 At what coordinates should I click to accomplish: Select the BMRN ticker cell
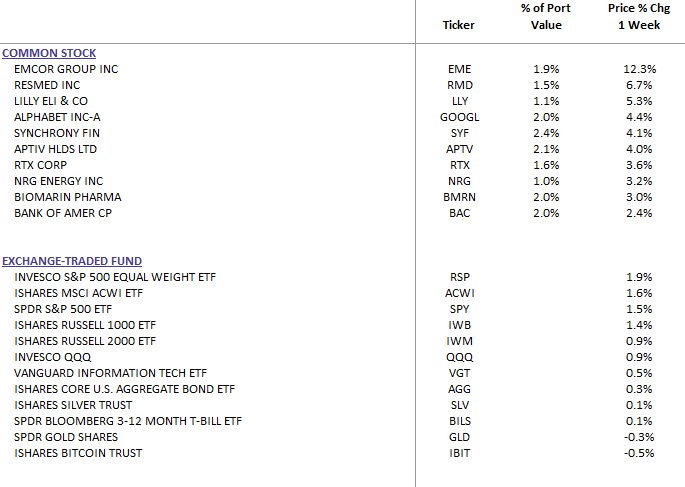pos(460,197)
